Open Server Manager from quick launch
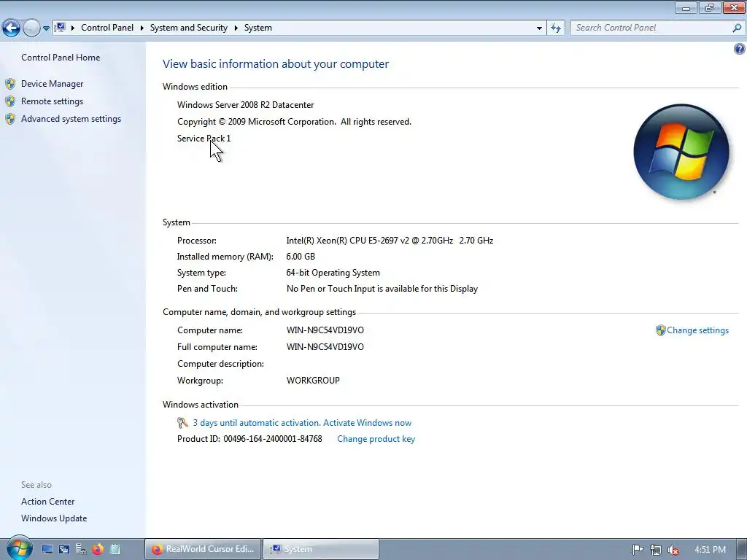The width and height of the screenshot is (747, 560). coord(81,549)
